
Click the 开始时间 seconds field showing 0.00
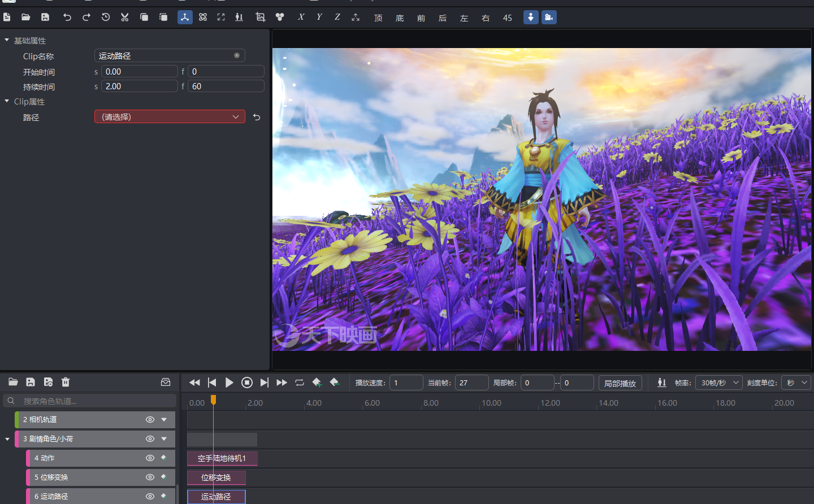coord(140,71)
